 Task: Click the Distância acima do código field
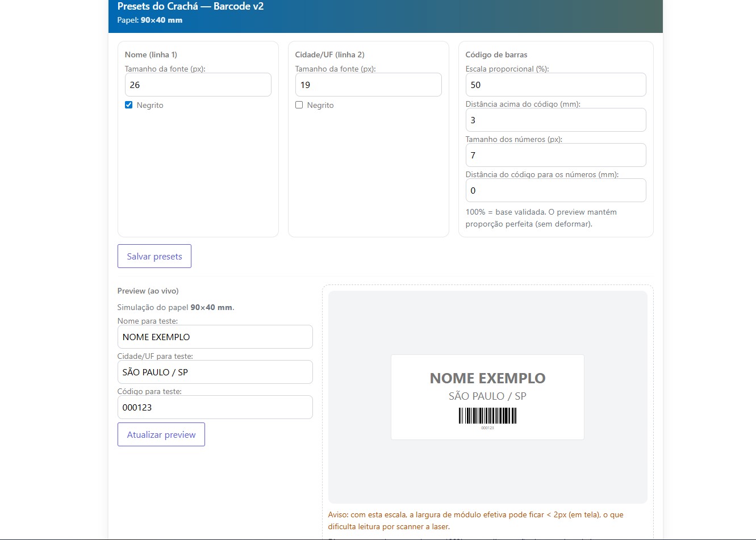pyautogui.click(x=555, y=120)
